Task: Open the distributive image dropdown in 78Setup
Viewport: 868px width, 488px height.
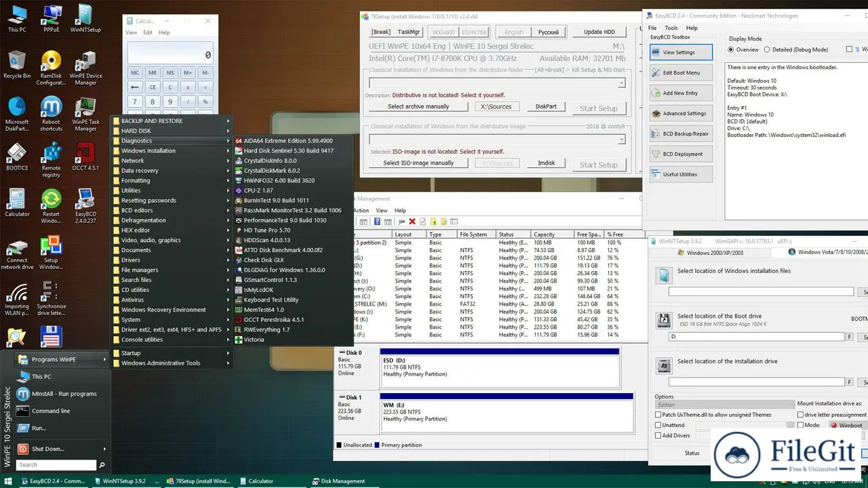Action: [621, 140]
